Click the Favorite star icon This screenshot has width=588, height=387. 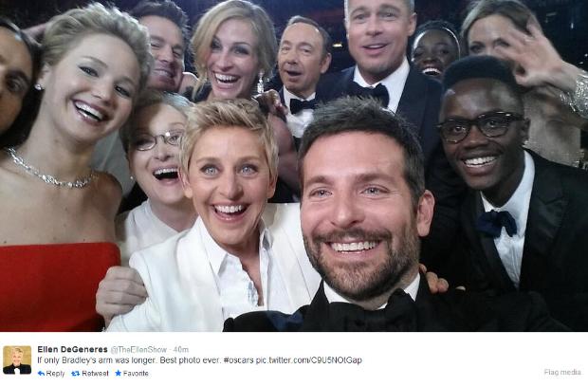119,373
